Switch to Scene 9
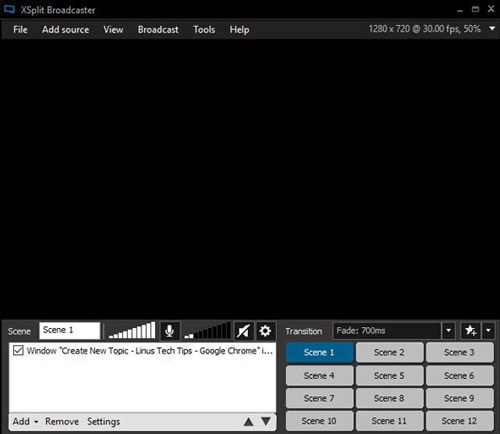 pos(459,398)
